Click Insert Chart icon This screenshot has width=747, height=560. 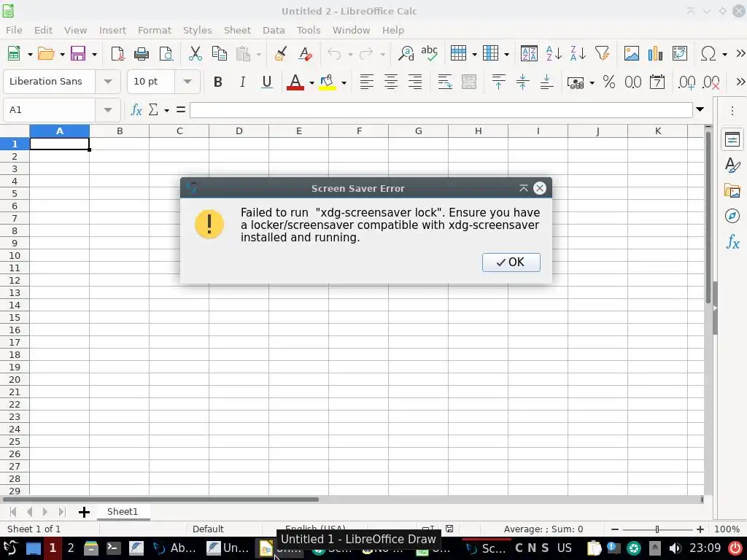pyautogui.click(x=656, y=54)
